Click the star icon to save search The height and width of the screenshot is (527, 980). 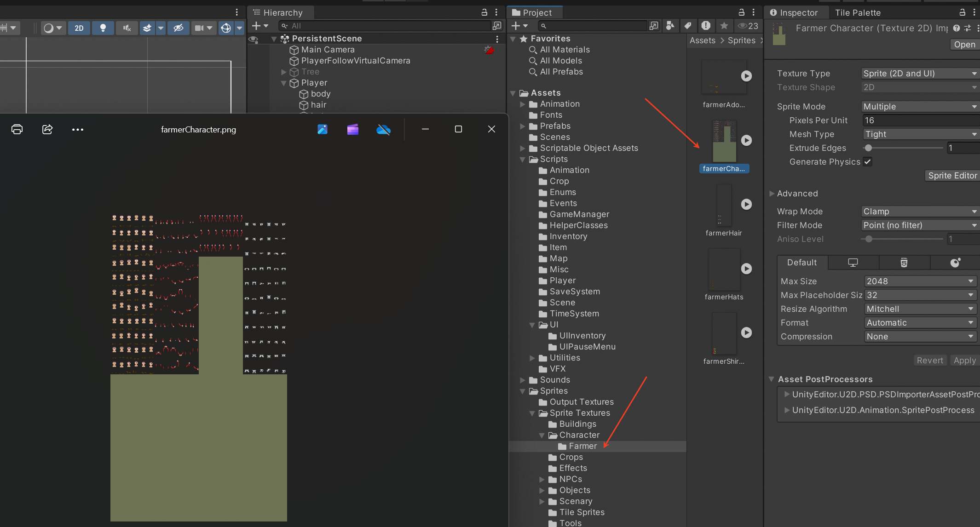click(724, 26)
